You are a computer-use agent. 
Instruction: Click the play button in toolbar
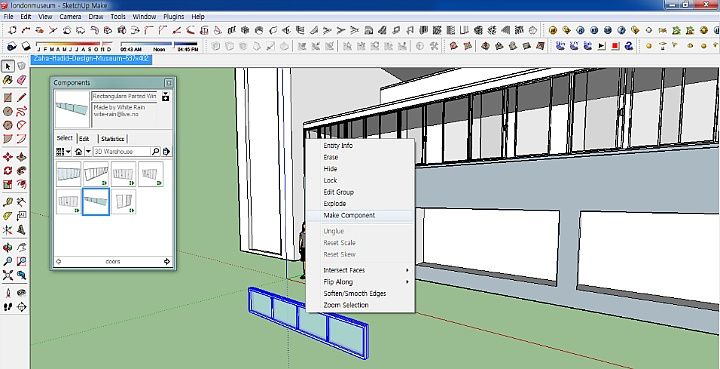602,46
